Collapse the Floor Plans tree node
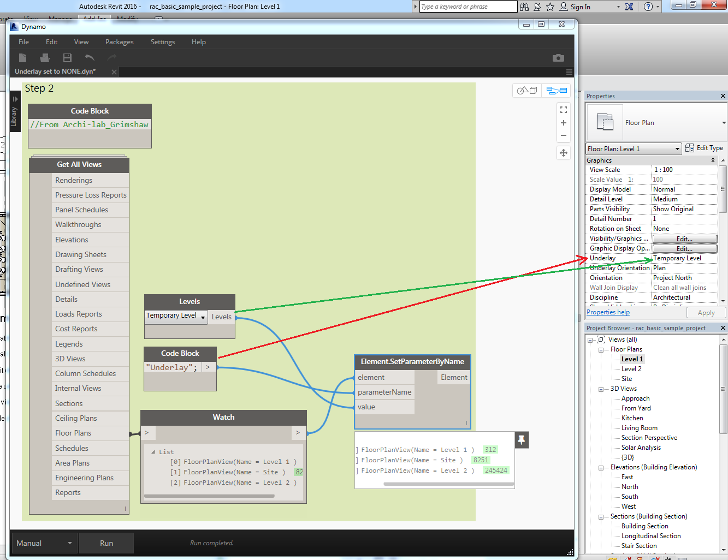Viewport: 728px width, 560px height. 601,350
